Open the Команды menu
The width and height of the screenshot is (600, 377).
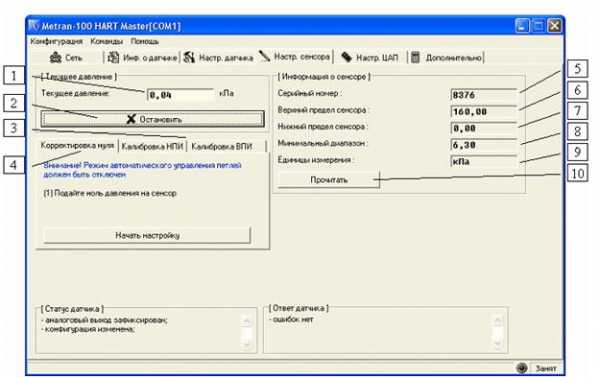[106, 41]
